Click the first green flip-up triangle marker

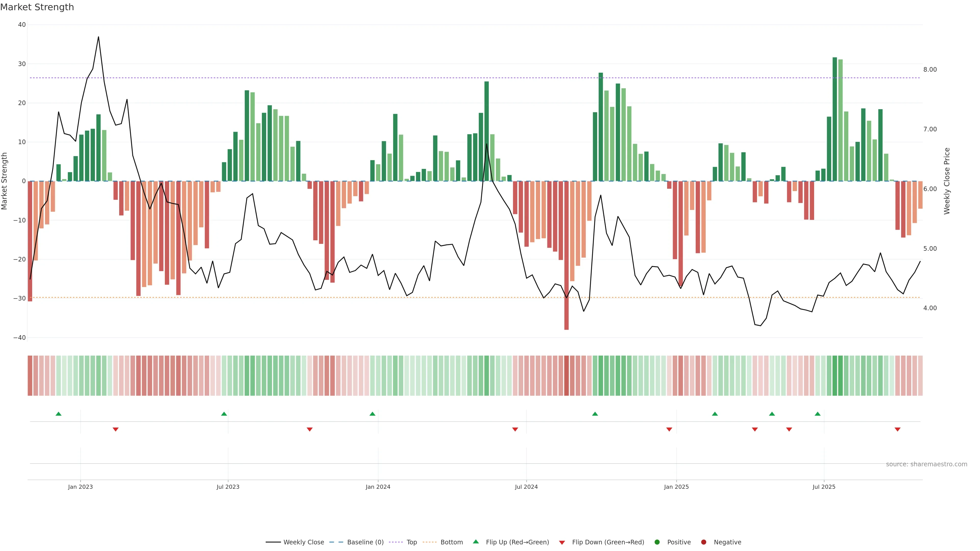(x=58, y=414)
